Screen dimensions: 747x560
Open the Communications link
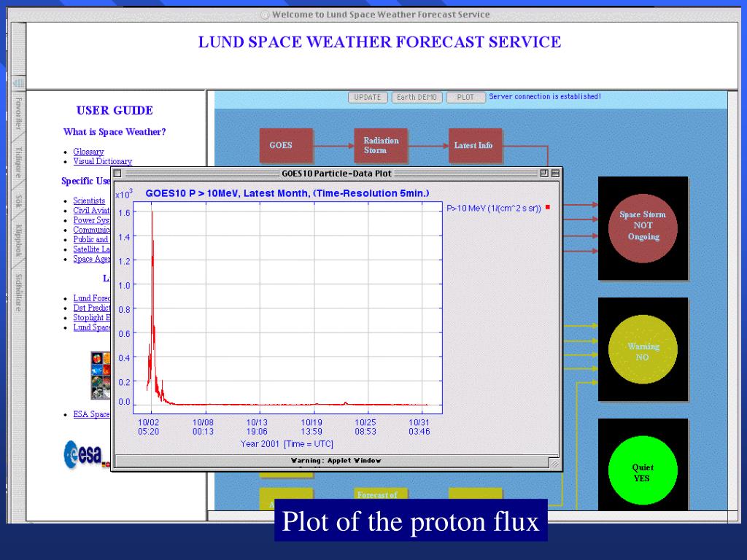point(91,230)
